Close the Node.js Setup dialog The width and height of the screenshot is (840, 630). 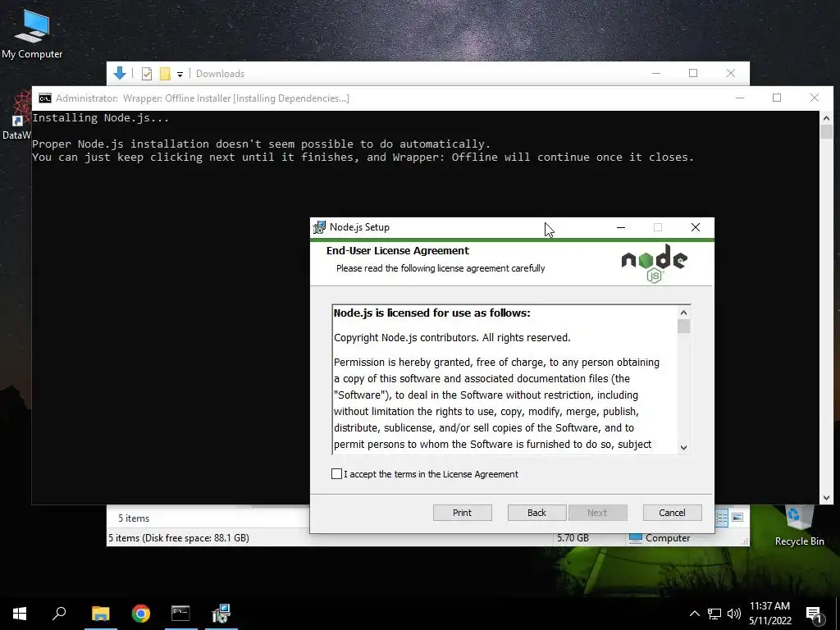tap(695, 227)
